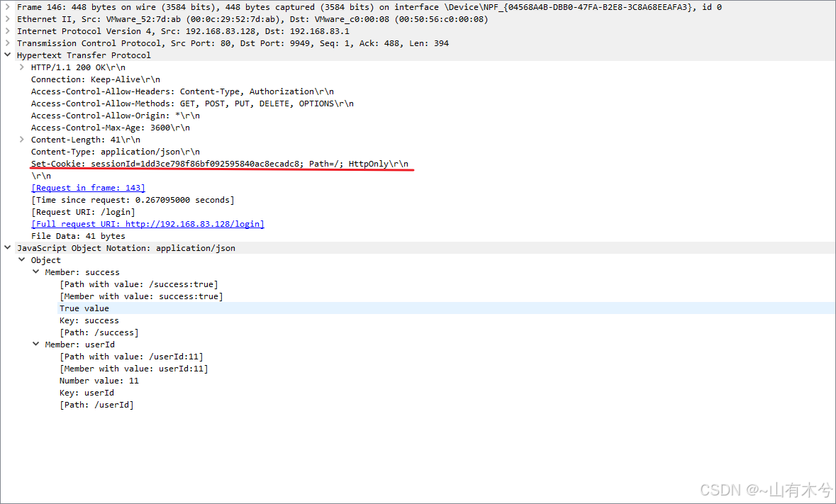This screenshot has height=504, width=836.
Task: Collapse the Object node
Action: click(x=22, y=260)
